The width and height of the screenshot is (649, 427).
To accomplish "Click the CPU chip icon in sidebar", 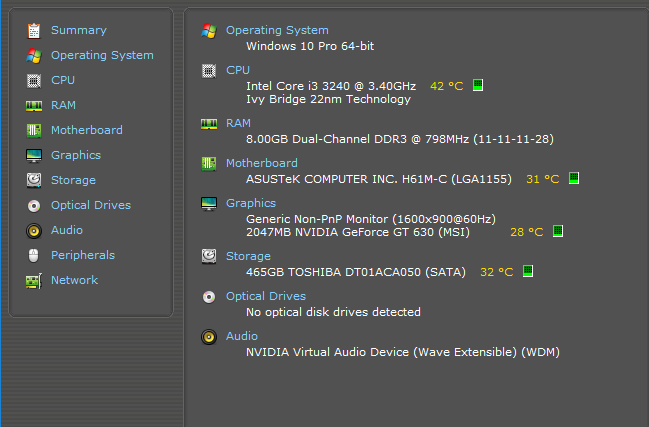I will 34,81.
